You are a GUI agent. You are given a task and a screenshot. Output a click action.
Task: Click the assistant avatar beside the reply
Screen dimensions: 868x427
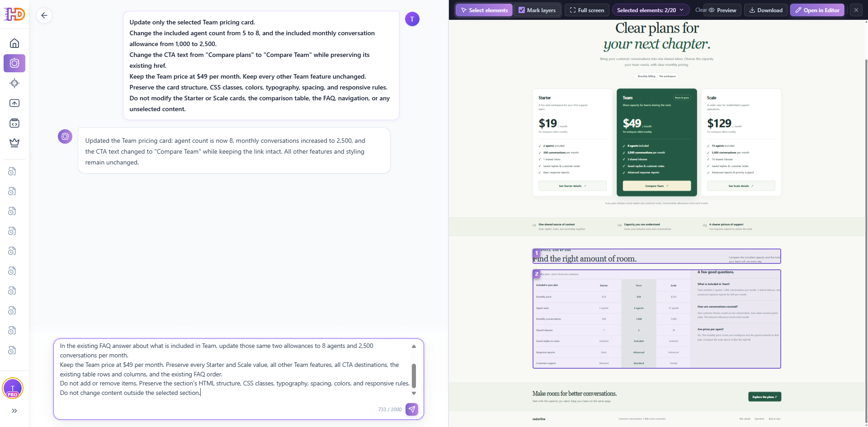coord(65,136)
